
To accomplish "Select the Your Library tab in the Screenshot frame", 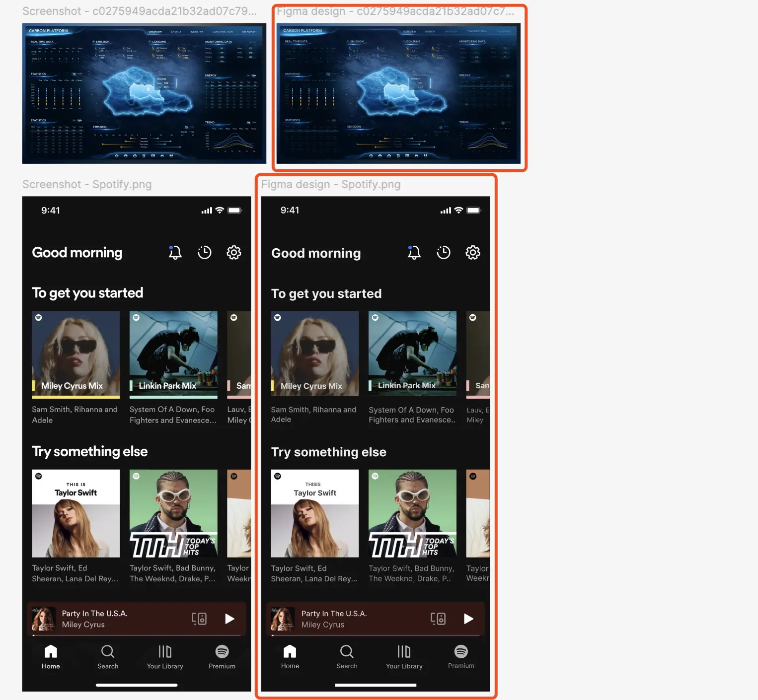I will 165,657.
